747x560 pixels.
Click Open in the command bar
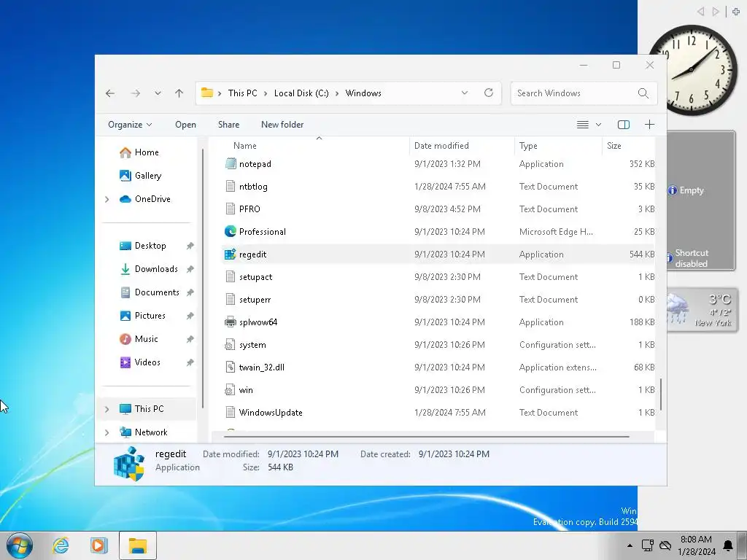pos(185,125)
